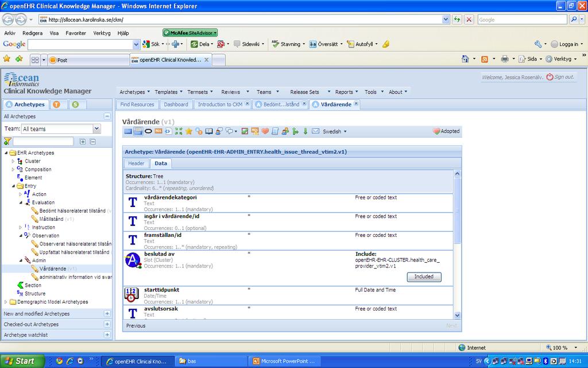Collapse the Entry folder node
The height and width of the screenshot is (368, 588).
[14, 186]
